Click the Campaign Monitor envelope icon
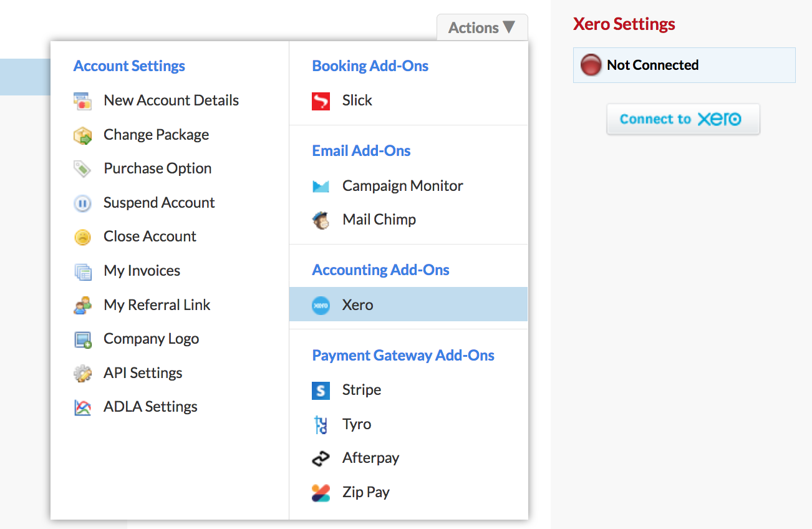812x529 pixels. [x=321, y=186]
